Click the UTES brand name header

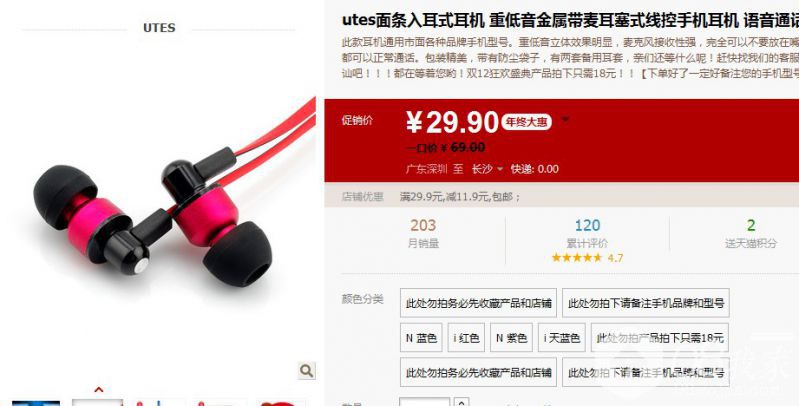159,28
